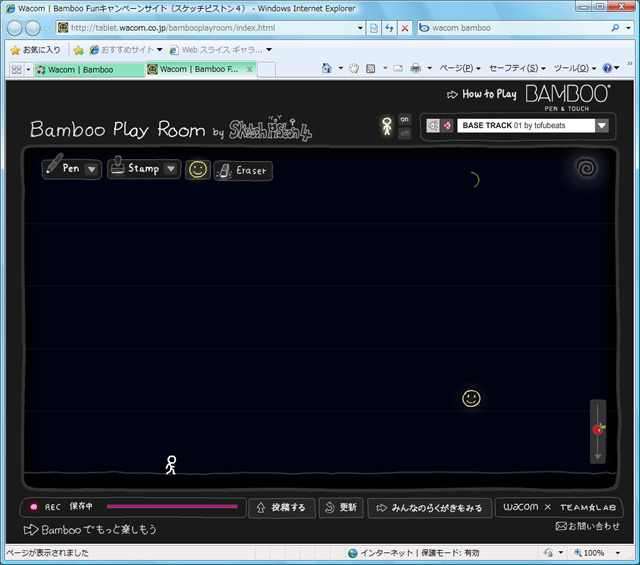640x565 pixels.
Task: Expand the address bar history dropdown
Action: (x=360, y=28)
